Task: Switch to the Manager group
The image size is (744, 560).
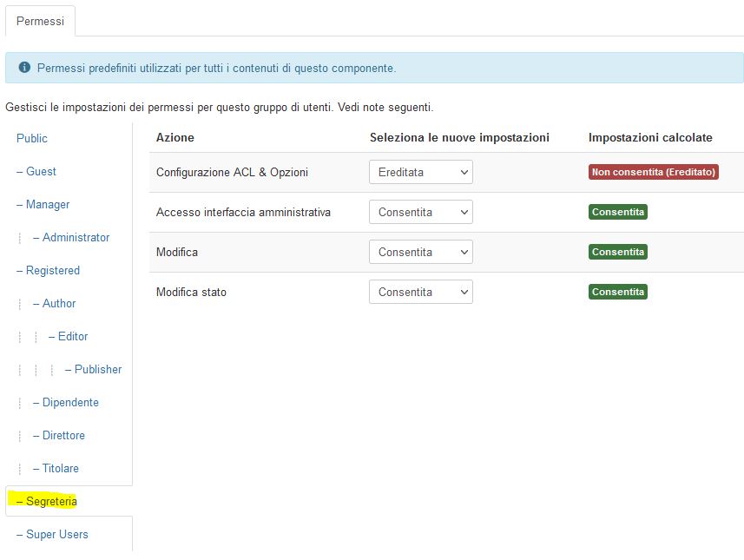Action: (x=43, y=205)
